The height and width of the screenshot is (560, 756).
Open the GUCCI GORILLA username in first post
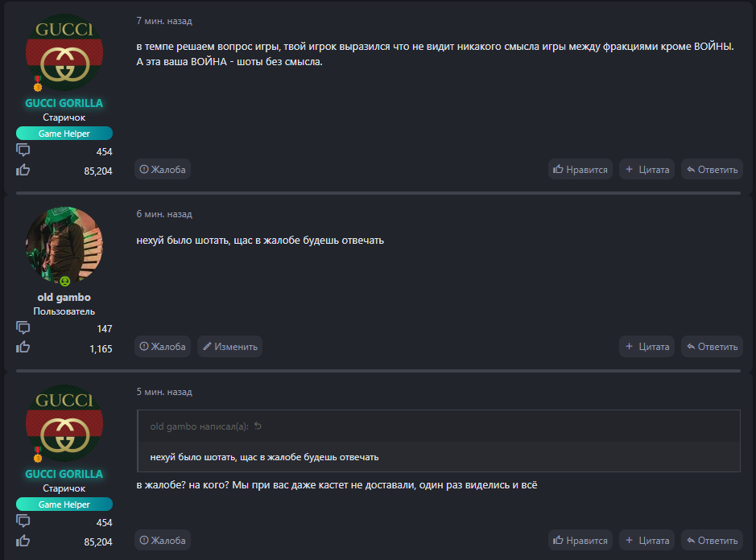[x=64, y=103]
